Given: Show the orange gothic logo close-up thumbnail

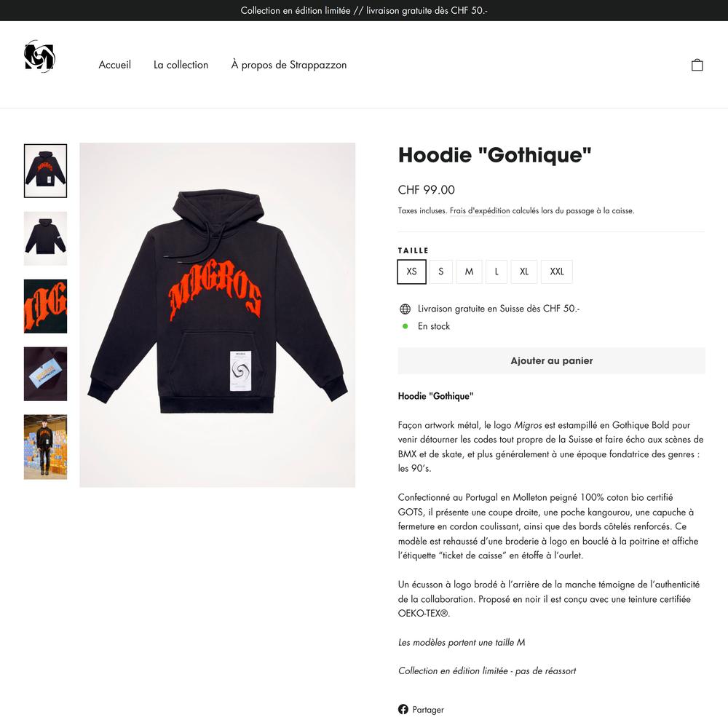Looking at the screenshot, I should point(45,306).
